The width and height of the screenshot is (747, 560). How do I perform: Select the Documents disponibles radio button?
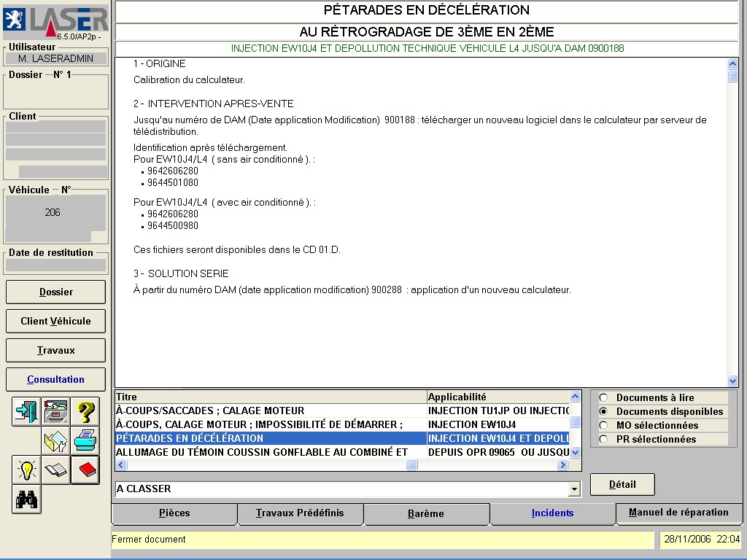(x=603, y=411)
